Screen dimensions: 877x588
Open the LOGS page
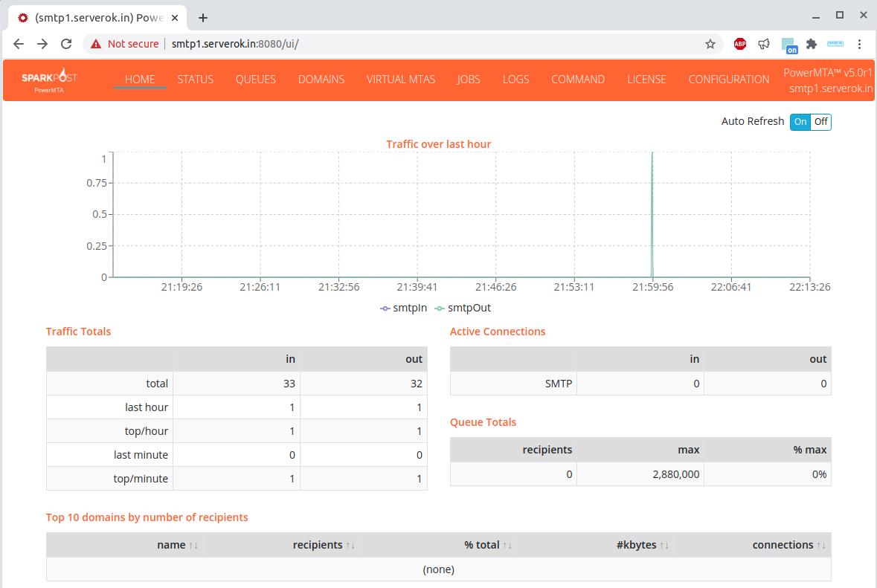coord(515,80)
